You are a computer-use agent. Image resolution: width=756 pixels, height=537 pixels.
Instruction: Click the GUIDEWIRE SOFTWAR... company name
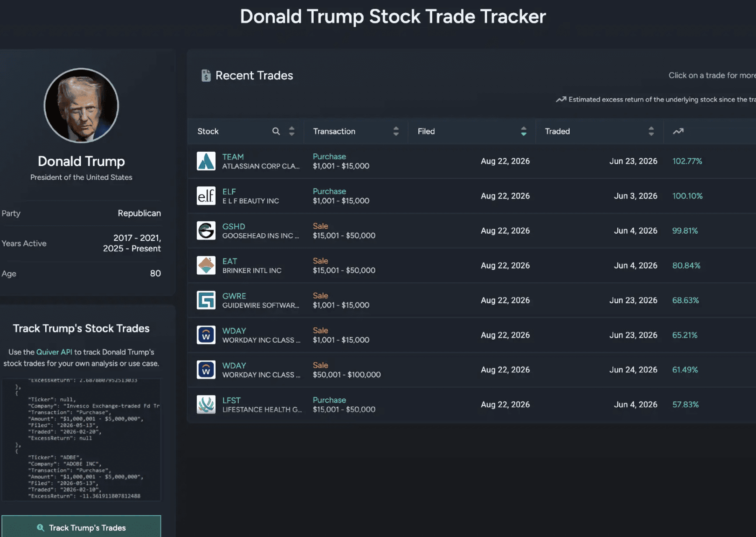261,305
